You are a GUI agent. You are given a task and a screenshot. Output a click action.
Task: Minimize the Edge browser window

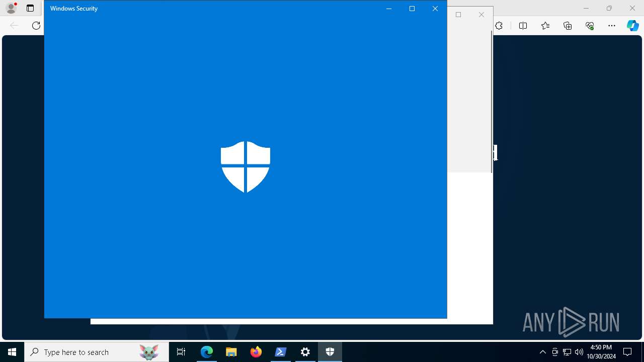click(x=586, y=8)
